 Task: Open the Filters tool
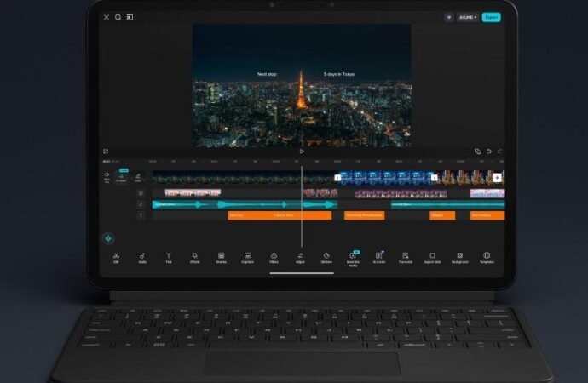274,258
